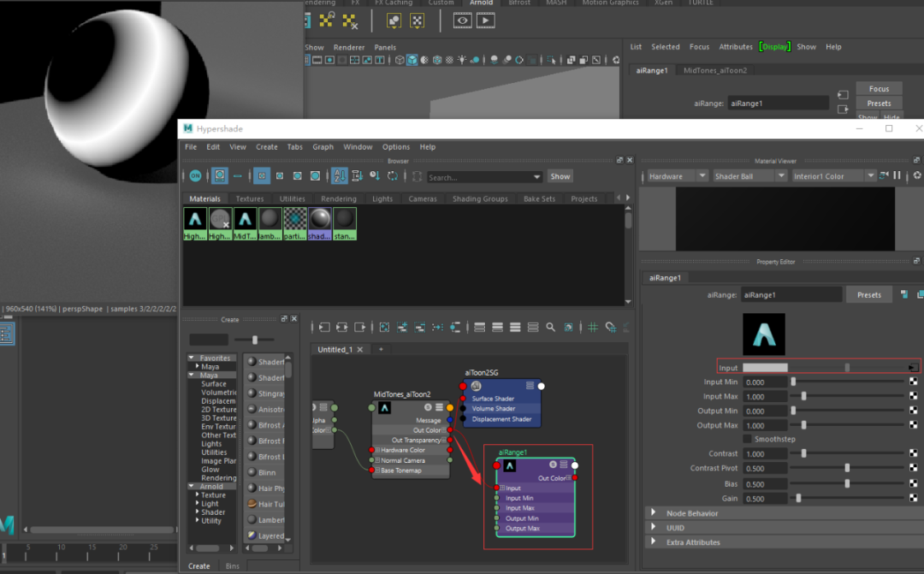Click the eye render view icon in Arnold shelf

(x=463, y=21)
